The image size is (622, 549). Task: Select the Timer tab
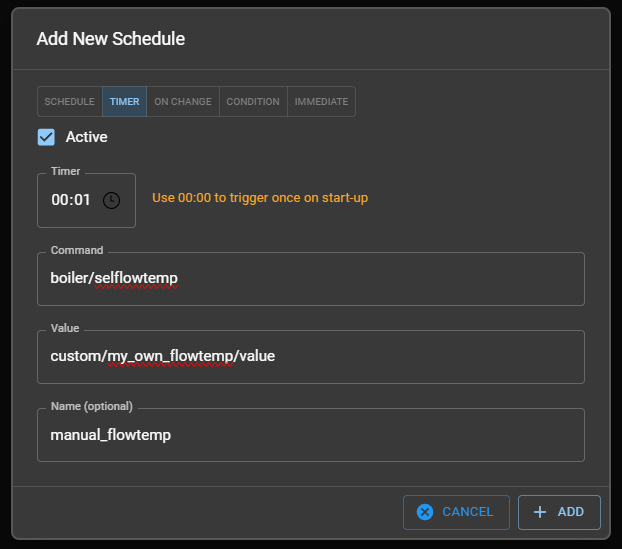(x=124, y=102)
